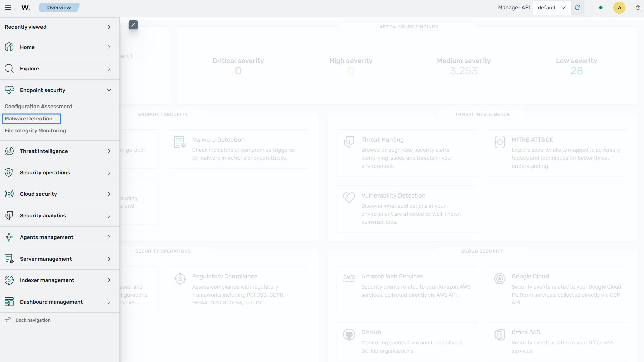Viewport: 644px width, 362px height.
Task: Refresh the Manager API selection
Action: [x=577, y=8]
